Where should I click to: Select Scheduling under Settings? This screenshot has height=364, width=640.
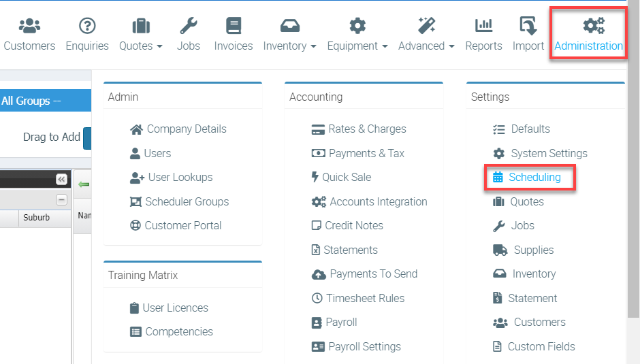[534, 178]
